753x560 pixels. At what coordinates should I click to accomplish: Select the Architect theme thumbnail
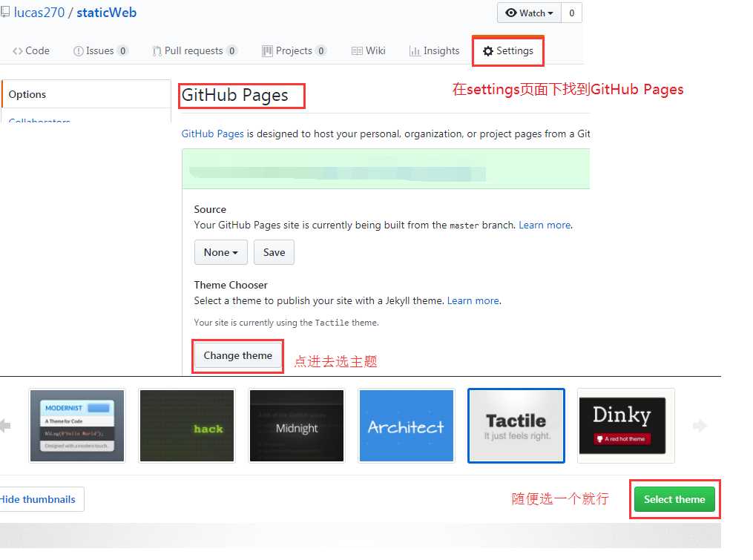click(x=407, y=426)
